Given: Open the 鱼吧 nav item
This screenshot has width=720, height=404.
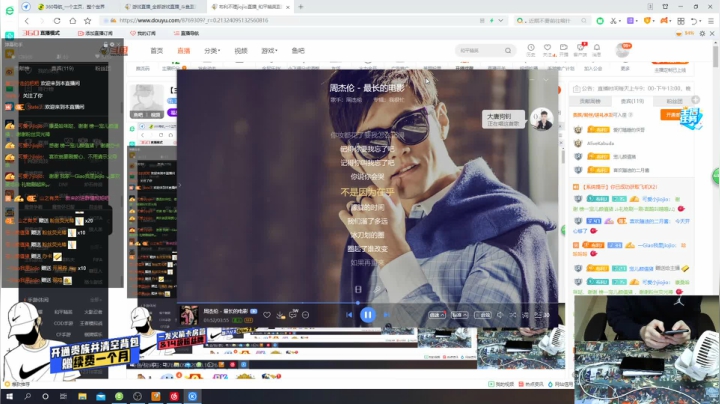Looking at the screenshot, I should pos(298,50).
